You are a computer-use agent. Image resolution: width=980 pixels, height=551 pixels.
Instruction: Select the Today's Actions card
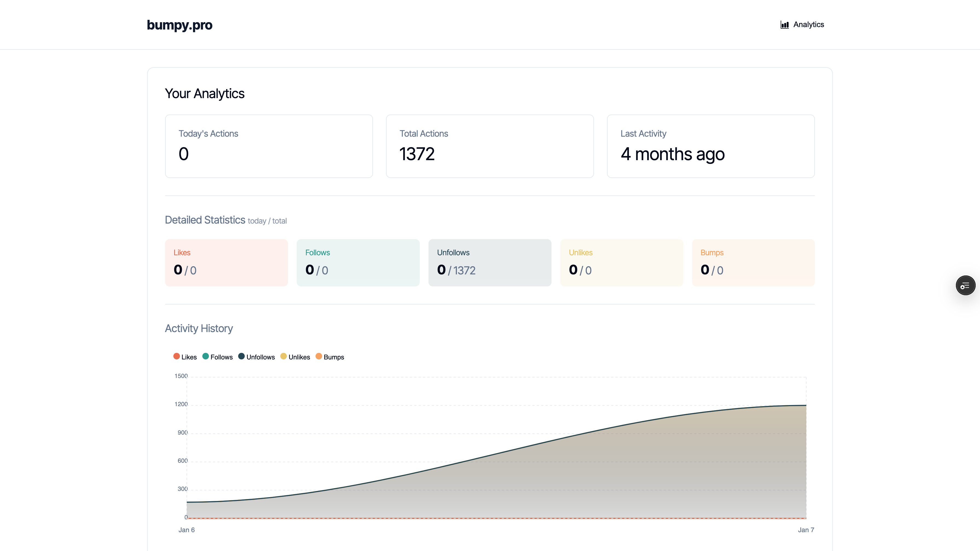click(269, 146)
